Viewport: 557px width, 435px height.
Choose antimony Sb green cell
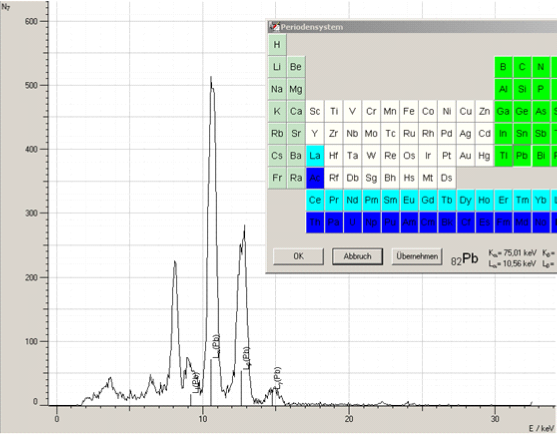point(541,134)
